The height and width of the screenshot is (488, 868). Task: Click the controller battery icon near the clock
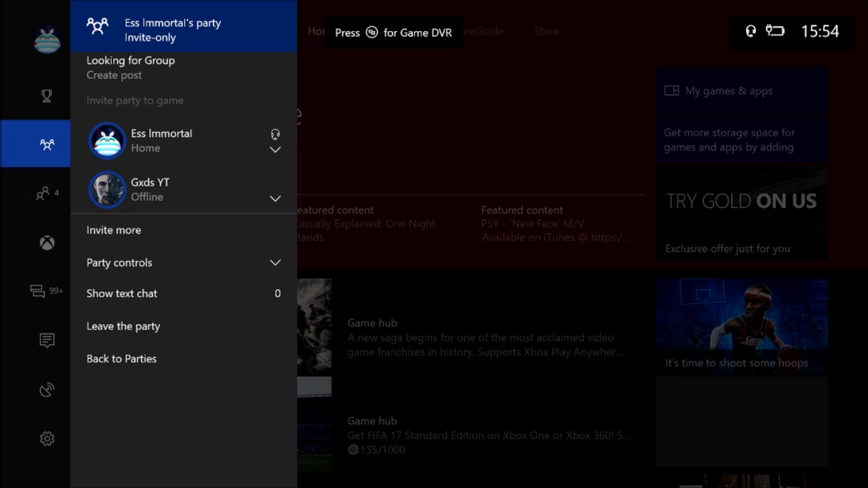[x=775, y=31]
